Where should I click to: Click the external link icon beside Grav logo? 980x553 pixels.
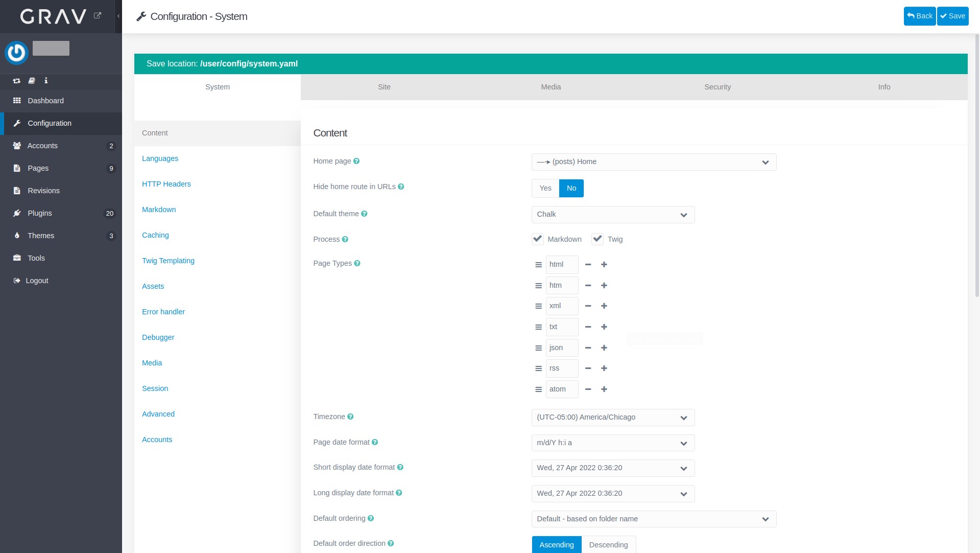click(x=98, y=16)
